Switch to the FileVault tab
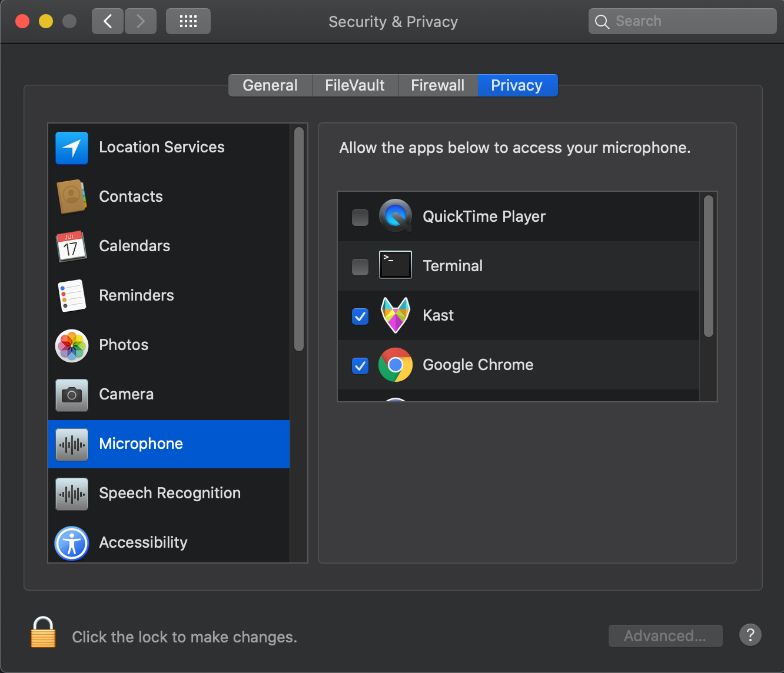This screenshot has height=673, width=784. (354, 85)
